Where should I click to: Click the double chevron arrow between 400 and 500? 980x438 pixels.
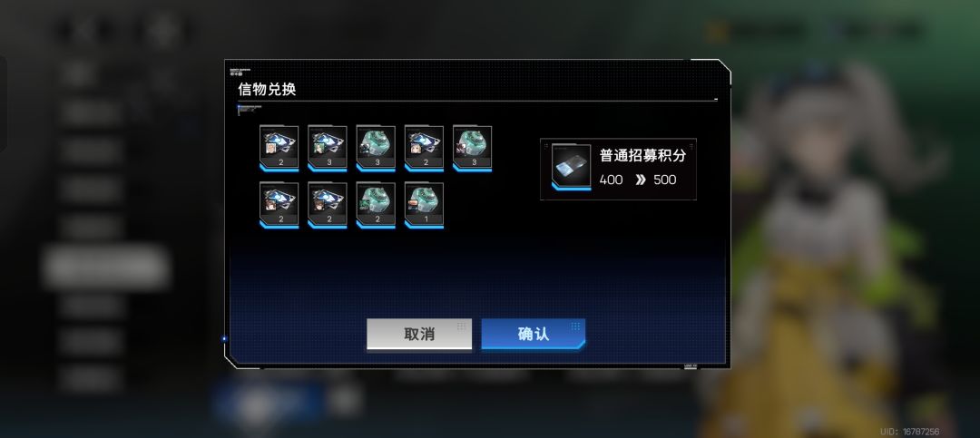[640, 180]
